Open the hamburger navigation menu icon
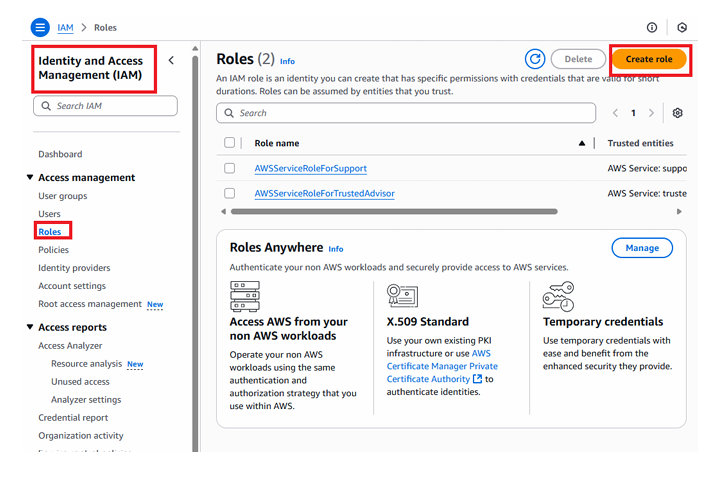 (40, 28)
